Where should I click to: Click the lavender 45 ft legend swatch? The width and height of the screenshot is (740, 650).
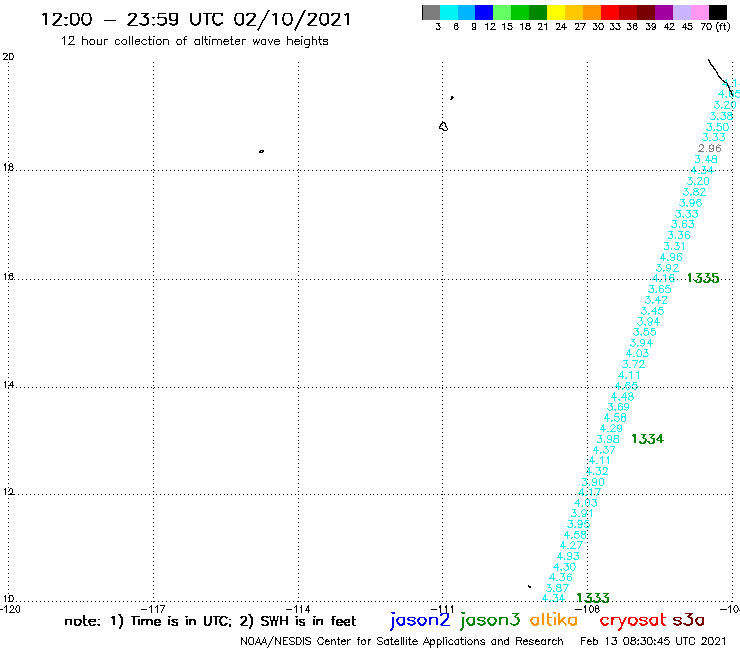pyautogui.click(x=682, y=12)
